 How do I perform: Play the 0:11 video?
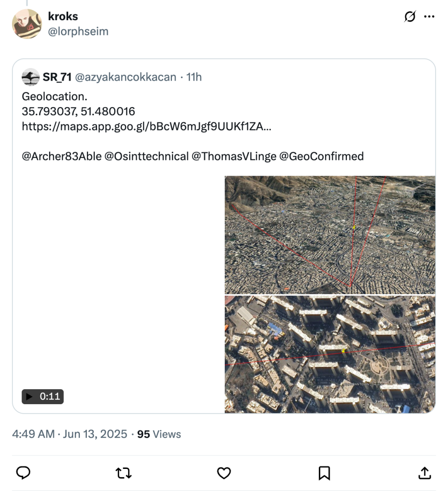pyautogui.click(x=43, y=396)
